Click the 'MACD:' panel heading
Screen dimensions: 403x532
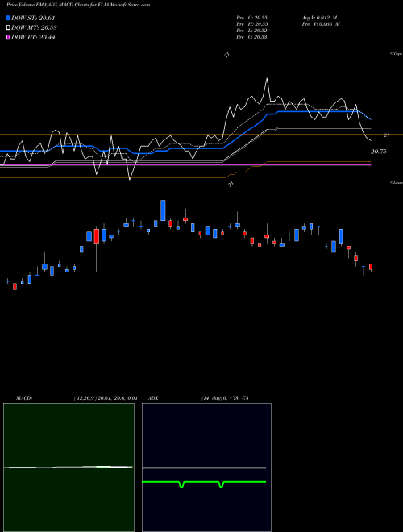point(24,398)
